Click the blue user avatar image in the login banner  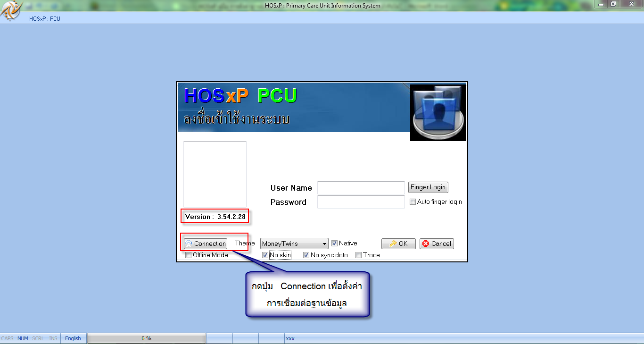click(438, 112)
